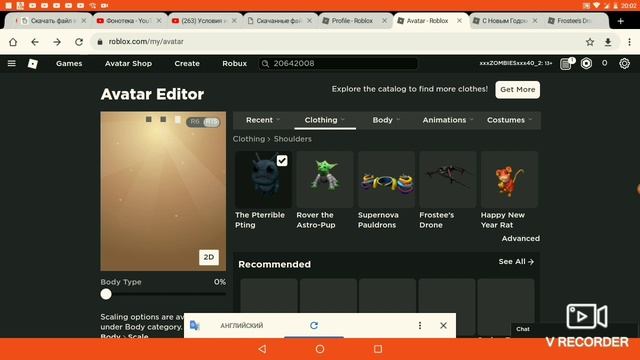Select Supernova Pauldrons item
This screenshot has height=360, width=640.
(386, 190)
